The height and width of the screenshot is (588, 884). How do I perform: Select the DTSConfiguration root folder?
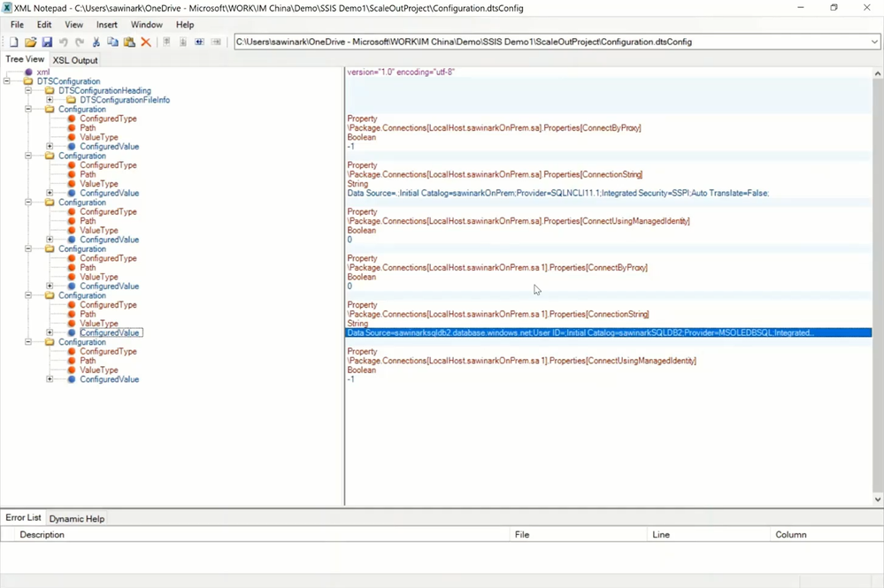tap(68, 81)
